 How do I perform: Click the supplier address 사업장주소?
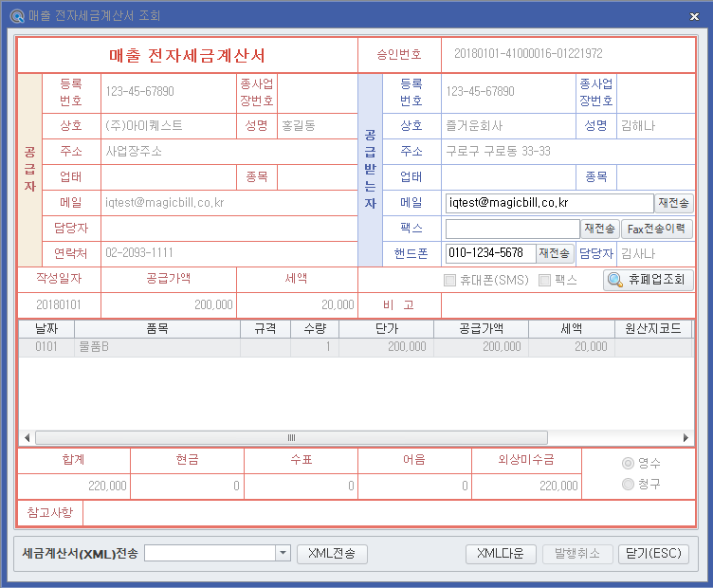point(134,152)
